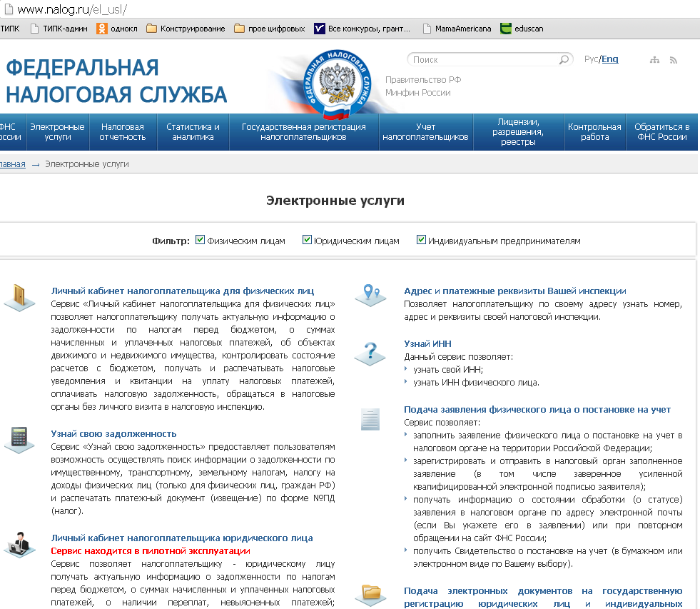The width and height of the screenshot is (700, 609).
Task: Click the question mark icon beside Узнай ИНН
Action: pyautogui.click(x=370, y=352)
